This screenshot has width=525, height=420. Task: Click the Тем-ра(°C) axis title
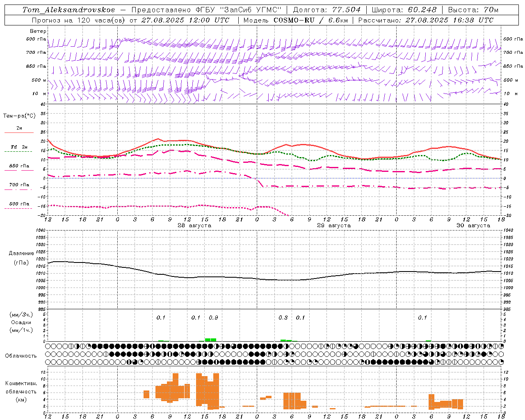coord(19,116)
